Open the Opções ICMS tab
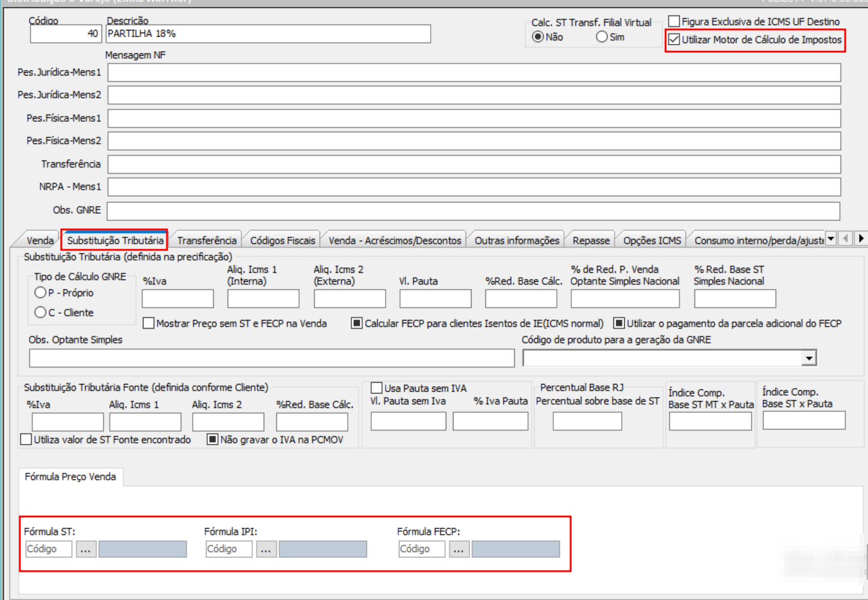Screen dimensions: 868x600 pyautogui.click(x=652, y=240)
